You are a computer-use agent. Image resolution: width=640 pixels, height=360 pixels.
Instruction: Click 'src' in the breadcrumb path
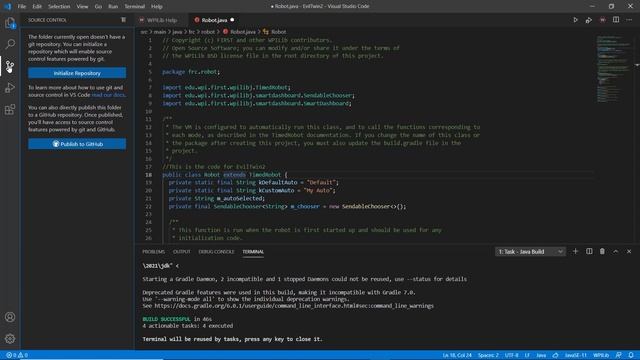(144, 32)
